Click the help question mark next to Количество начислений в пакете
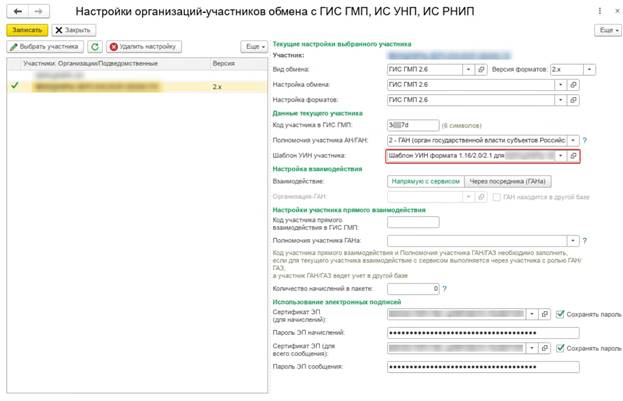 [445, 289]
